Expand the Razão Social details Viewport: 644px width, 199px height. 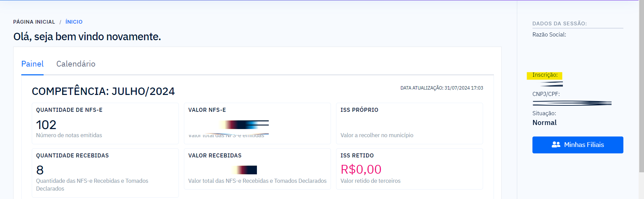548,34
